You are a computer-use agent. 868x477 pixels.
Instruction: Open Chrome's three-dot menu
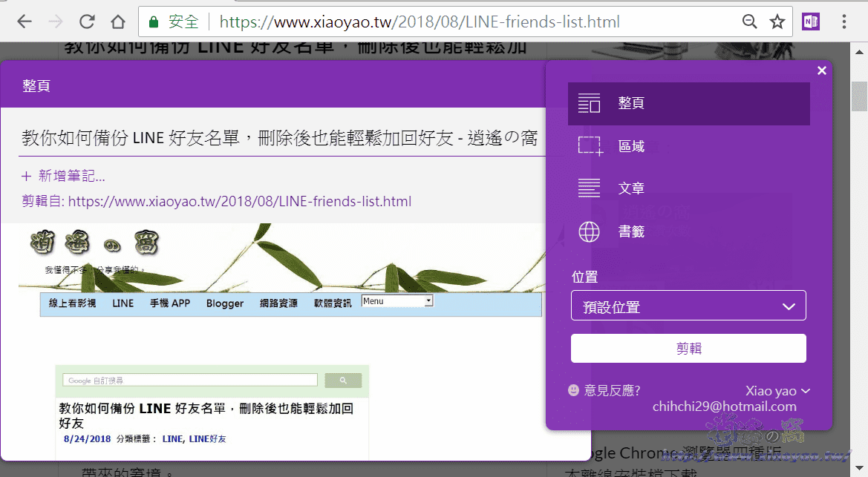tap(846, 21)
